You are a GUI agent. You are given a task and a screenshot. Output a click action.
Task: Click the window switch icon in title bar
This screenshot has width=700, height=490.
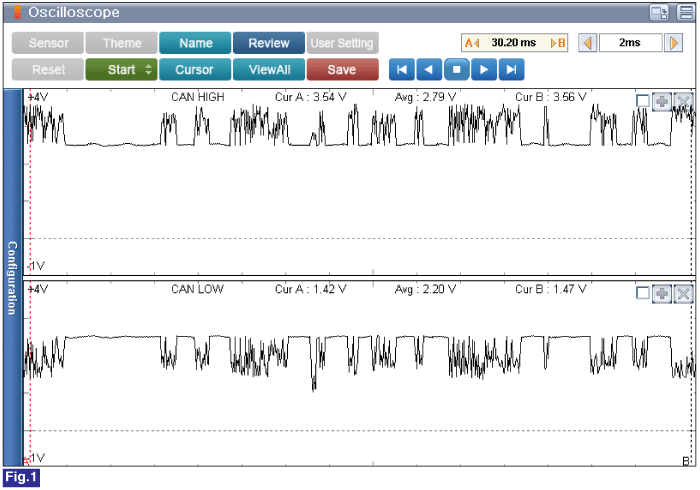coord(659,12)
